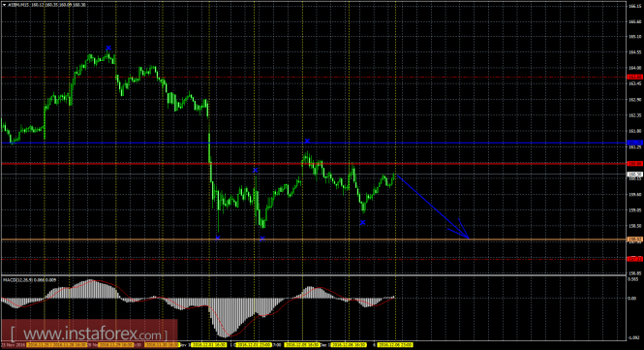Screen dimensions: 644x350
Task: Select the white current price label
Action: (635, 175)
